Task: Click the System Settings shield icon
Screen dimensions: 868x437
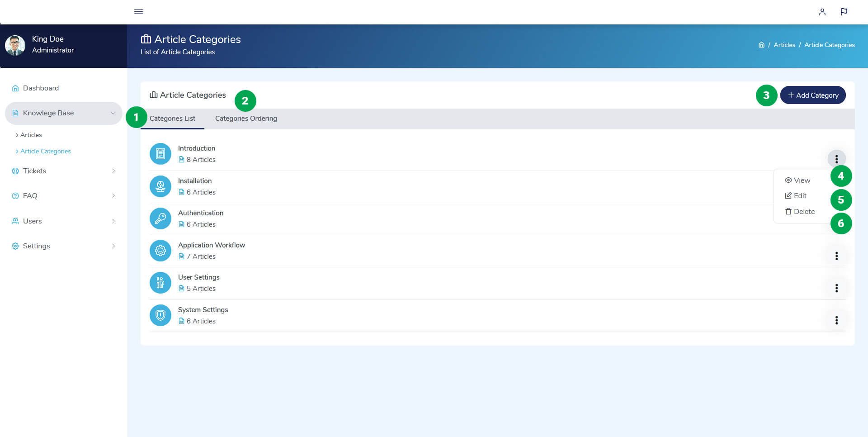Action: coord(160,315)
